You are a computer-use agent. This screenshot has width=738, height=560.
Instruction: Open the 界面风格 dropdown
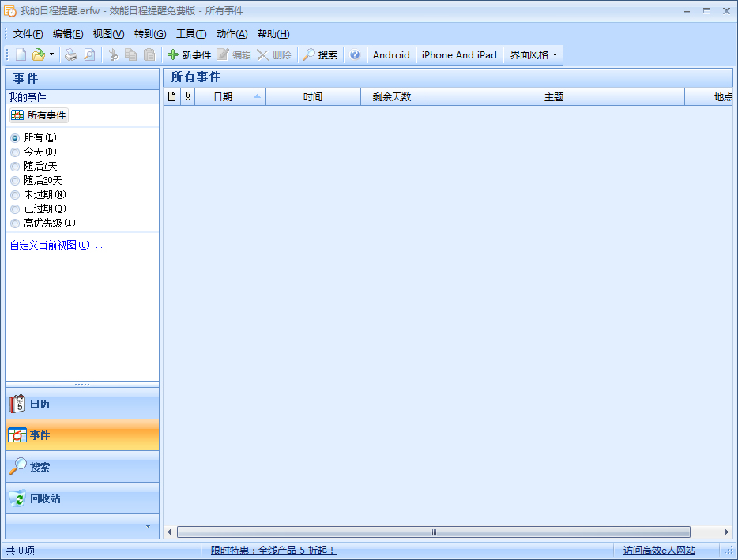click(x=533, y=55)
